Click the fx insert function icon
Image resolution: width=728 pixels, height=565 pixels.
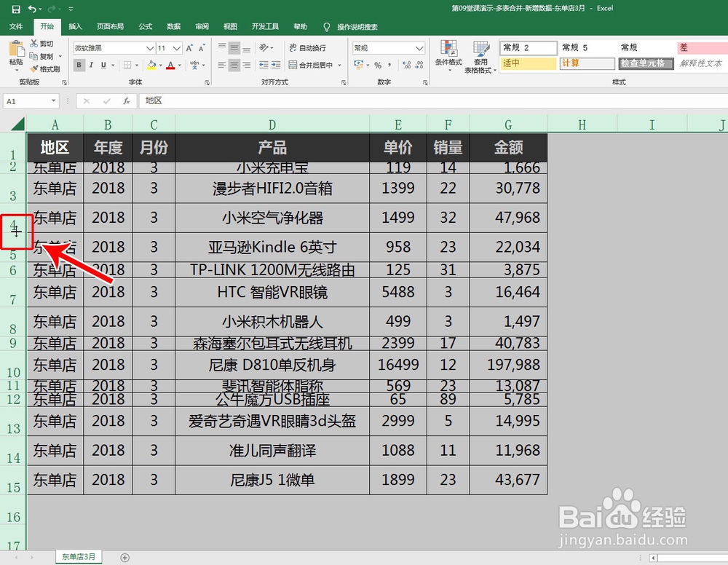pos(126,100)
